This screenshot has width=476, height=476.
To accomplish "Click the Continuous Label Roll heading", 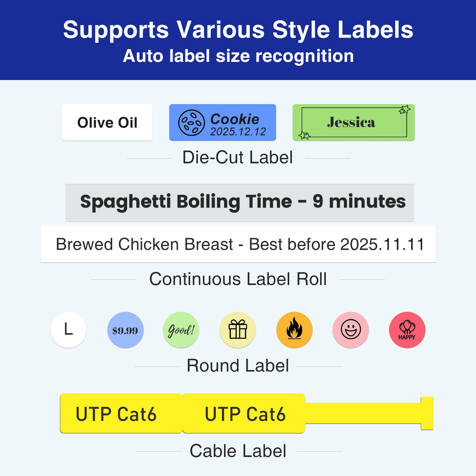I will (x=238, y=279).
